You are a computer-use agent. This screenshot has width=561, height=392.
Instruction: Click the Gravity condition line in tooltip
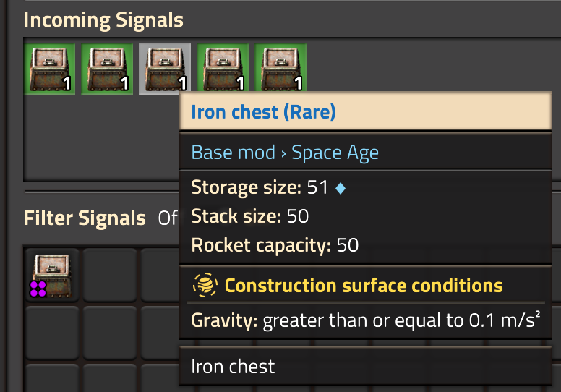[x=366, y=320]
